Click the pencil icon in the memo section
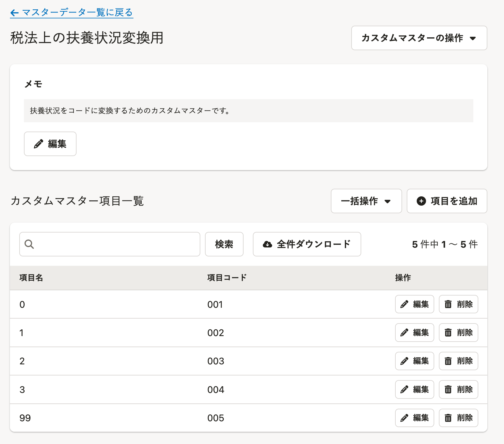Image resolution: width=504 pixels, height=444 pixels. [x=39, y=144]
